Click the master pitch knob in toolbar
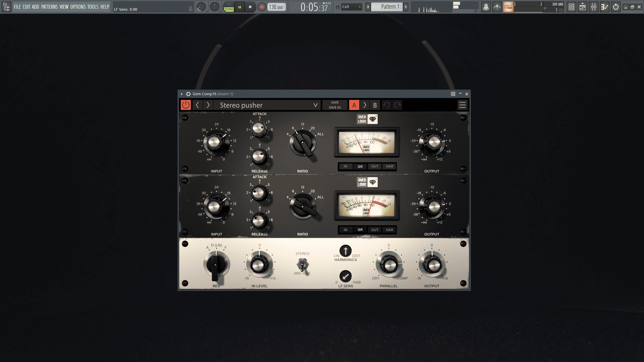644x362 pixels. coord(214,7)
